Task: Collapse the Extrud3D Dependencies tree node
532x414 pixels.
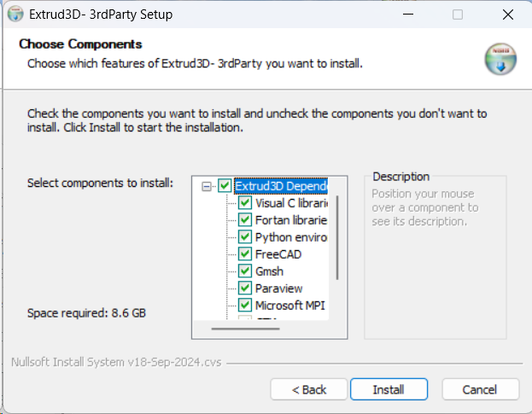Action: pyautogui.click(x=207, y=186)
